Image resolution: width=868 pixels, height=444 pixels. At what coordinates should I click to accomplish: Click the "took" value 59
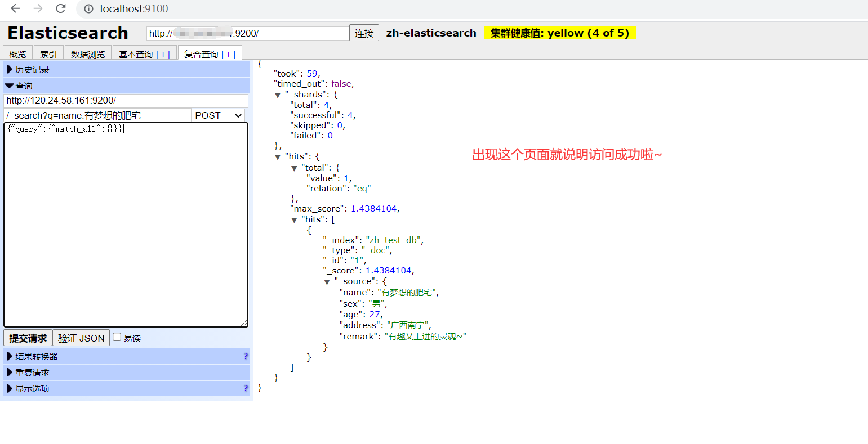[x=312, y=74]
